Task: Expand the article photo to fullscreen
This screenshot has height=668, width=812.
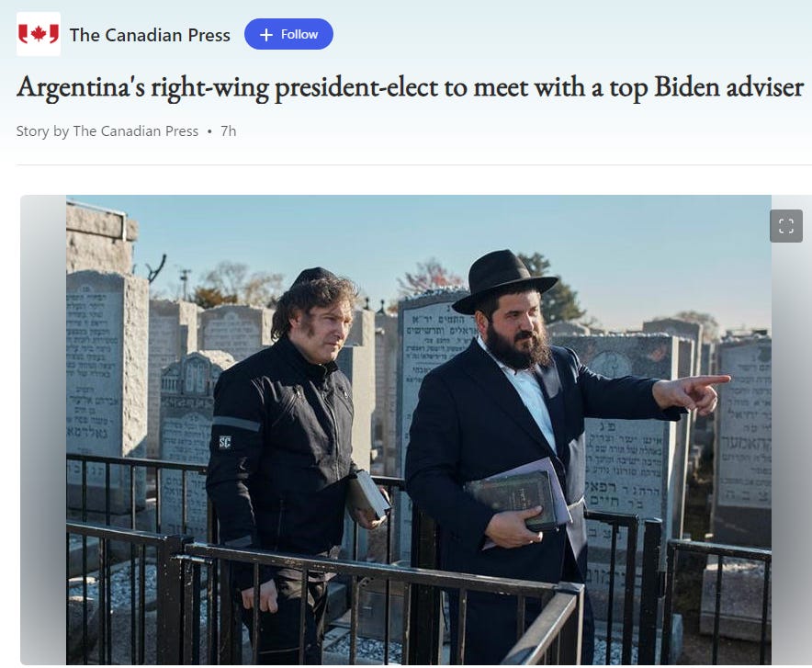Action: click(786, 226)
